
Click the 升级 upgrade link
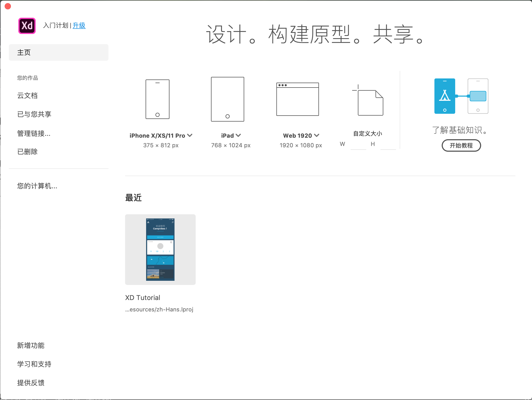click(x=79, y=25)
